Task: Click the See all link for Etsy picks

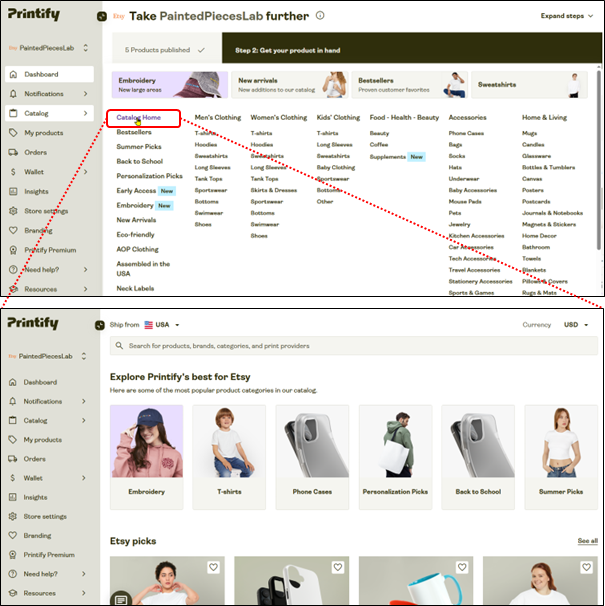Action: click(x=587, y=541)
